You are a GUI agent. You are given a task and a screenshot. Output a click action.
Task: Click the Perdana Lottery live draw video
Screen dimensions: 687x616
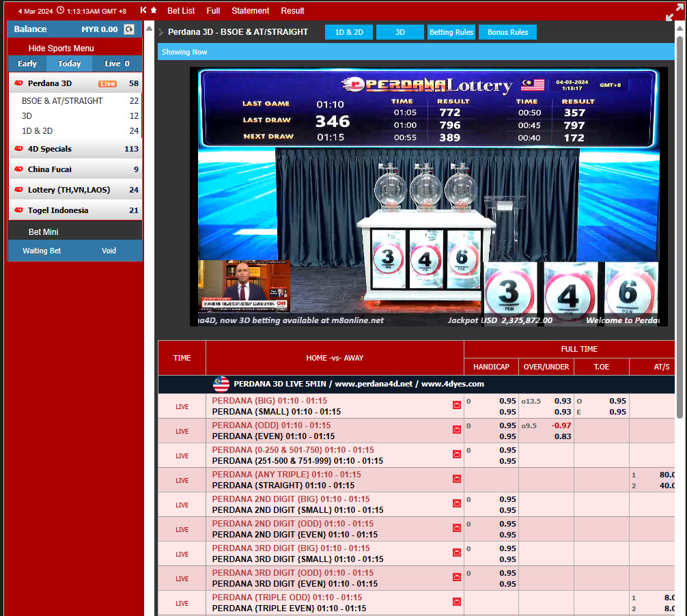tap(428, 197)
